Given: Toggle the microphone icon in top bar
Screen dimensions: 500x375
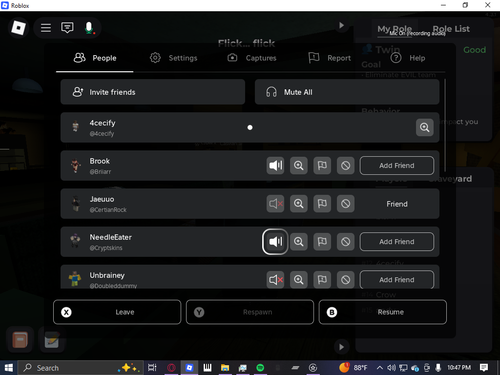Looking at the screenshot, I should [89, 28].
